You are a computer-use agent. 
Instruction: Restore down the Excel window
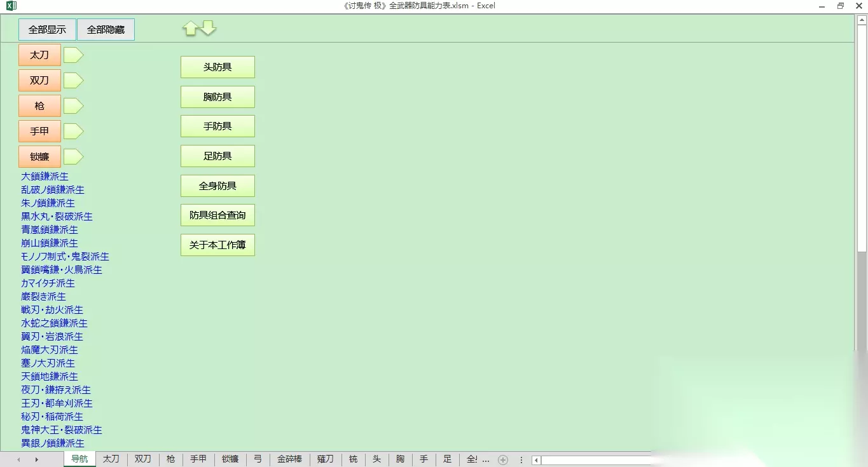841,6
